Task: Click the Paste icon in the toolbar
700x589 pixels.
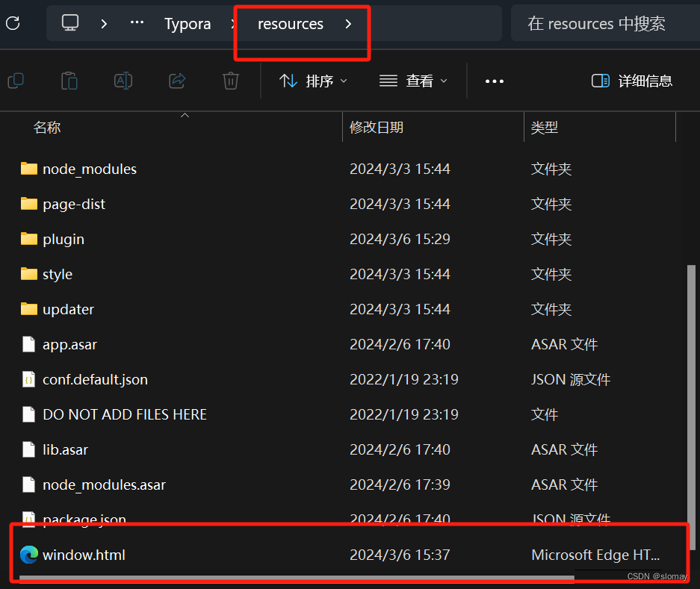Action: pos(69,81)
